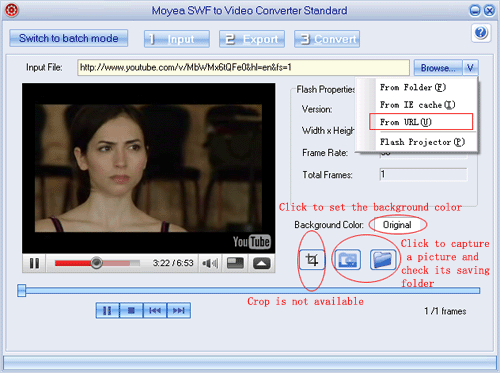
Task: Open the snapshot saving folder
Action: 383,259
